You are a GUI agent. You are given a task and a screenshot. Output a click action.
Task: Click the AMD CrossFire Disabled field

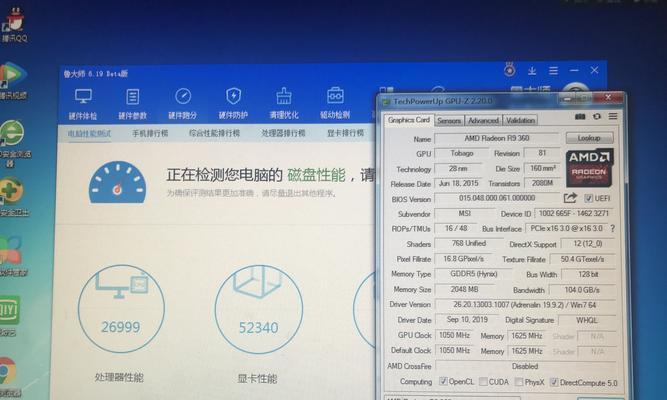[525, 366]
